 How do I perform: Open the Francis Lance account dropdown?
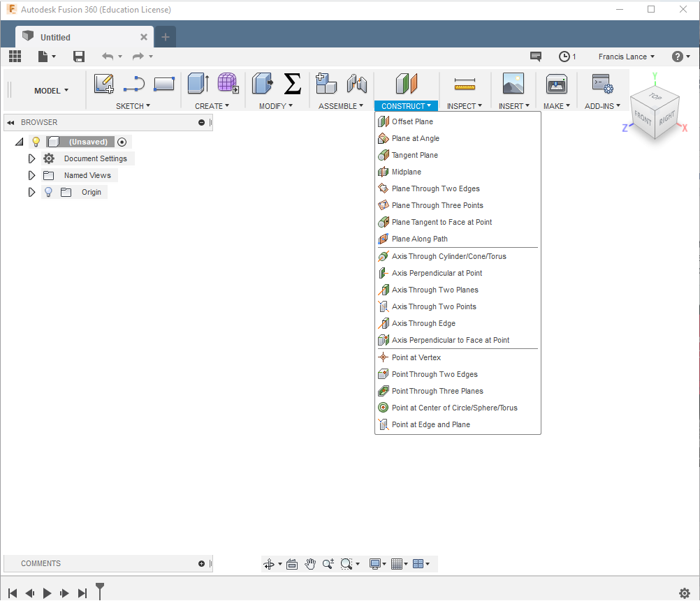tap(627, 57)
